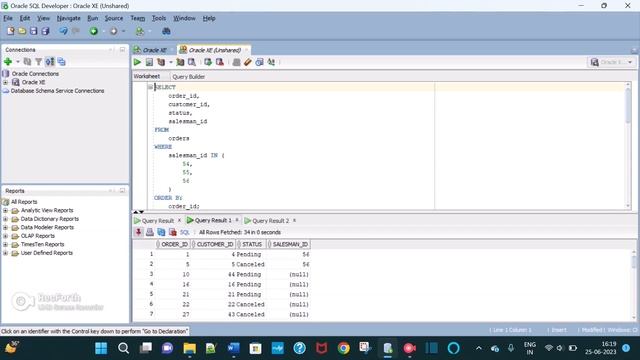Click the New file icon in main toolbar
Screen dimensions: 640x360
(11, 31)
